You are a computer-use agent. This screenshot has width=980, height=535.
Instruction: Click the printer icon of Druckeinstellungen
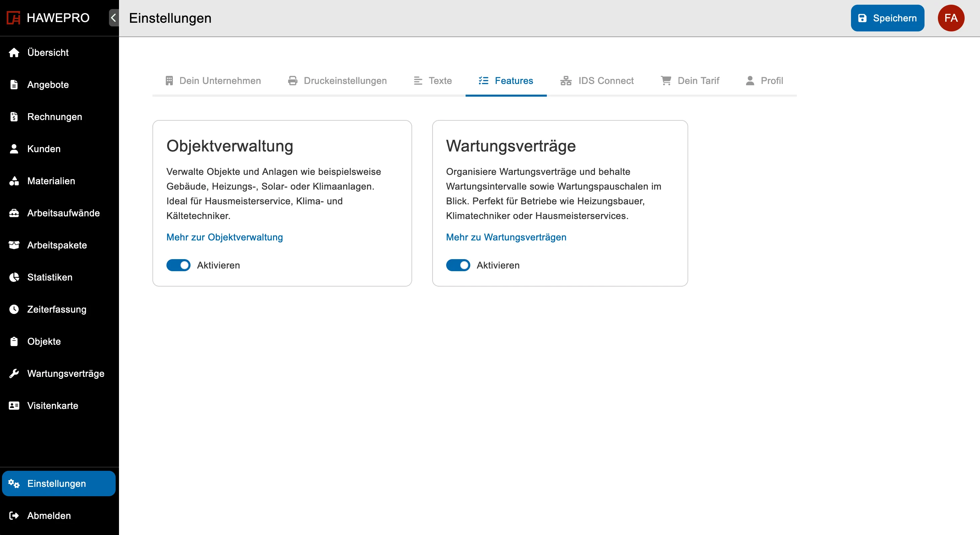coord(292,81)
